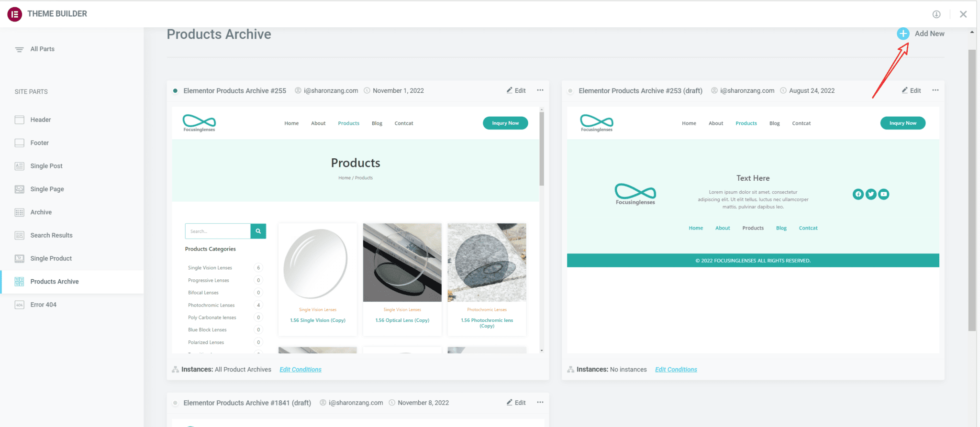
Task: Click Edit Conditions for All Product Archives
Action: coord(300,370)
